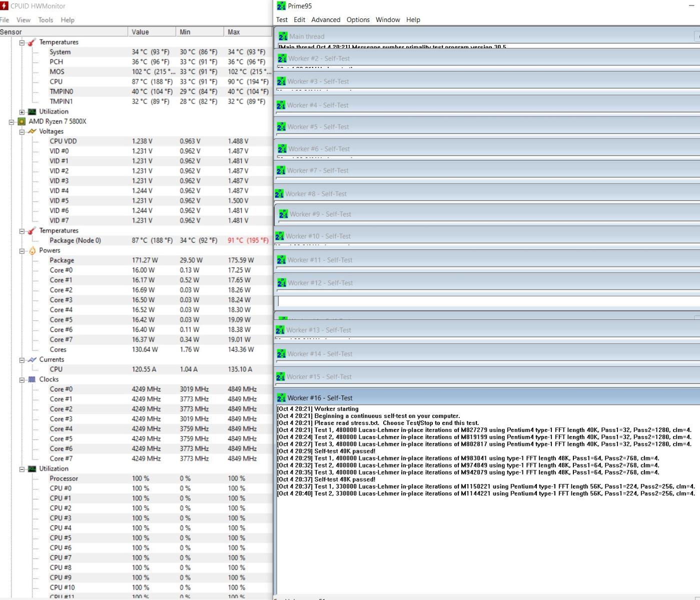Click the Worker #10 window icon
Viewport: 700px width, 600px height.
[x=280, y=236]
